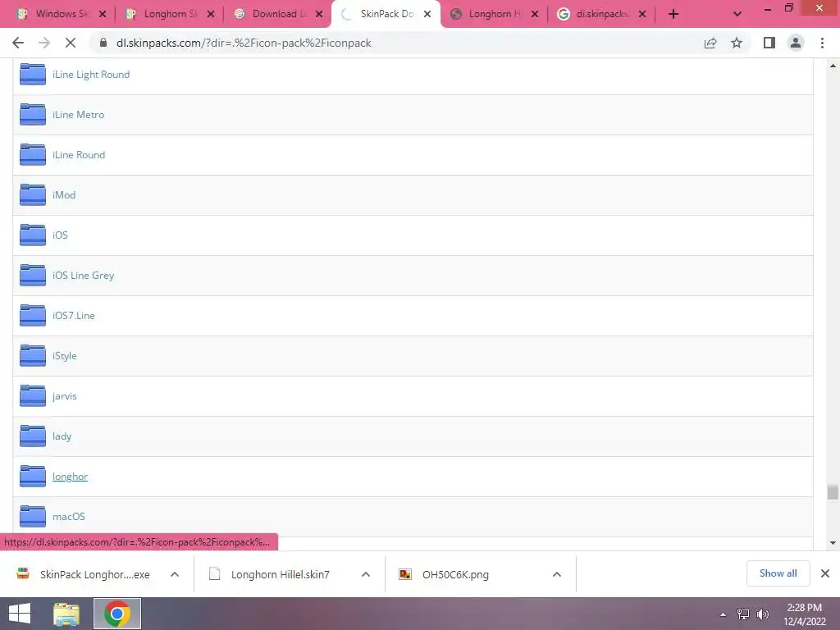
Task: Open the jarvis link
Action: pos(64,396)
